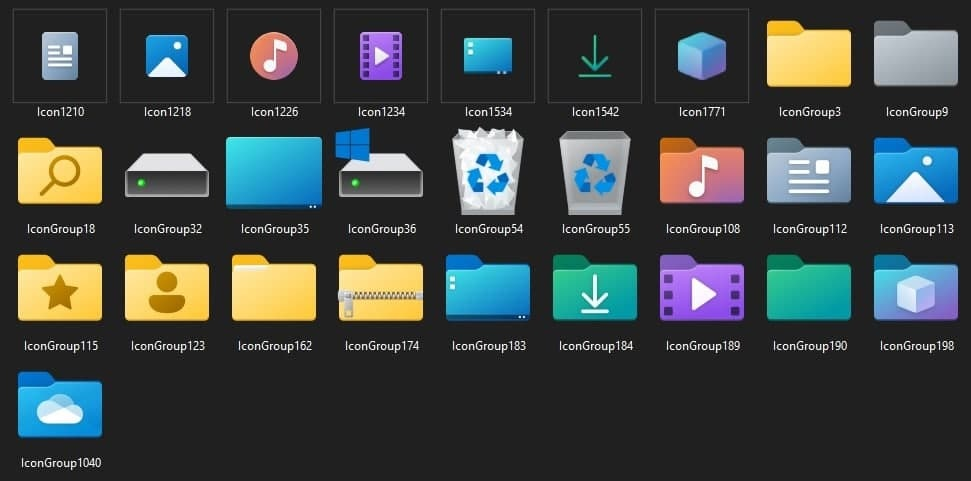Image resolution: width=971 pixels, height=481 pixels.
Task: Click the Icon1534 desktop icon
Action: 488,56
